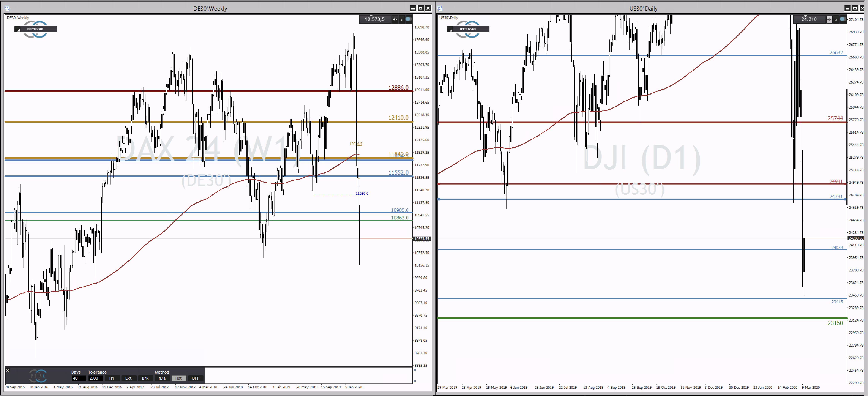The width and height of the screenshot is (868, 396).
Task: Minimize the US30 Daily chart window
Action: pyautogui.click(x=847, y=8)
